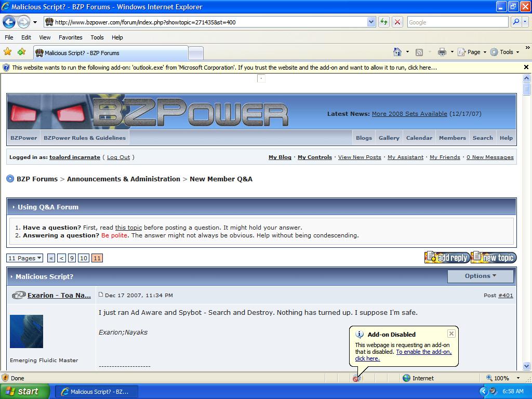Viewport: 532px width, 399px height.
Task: Click the Home toolbar icon
Action: coord(397,52)
